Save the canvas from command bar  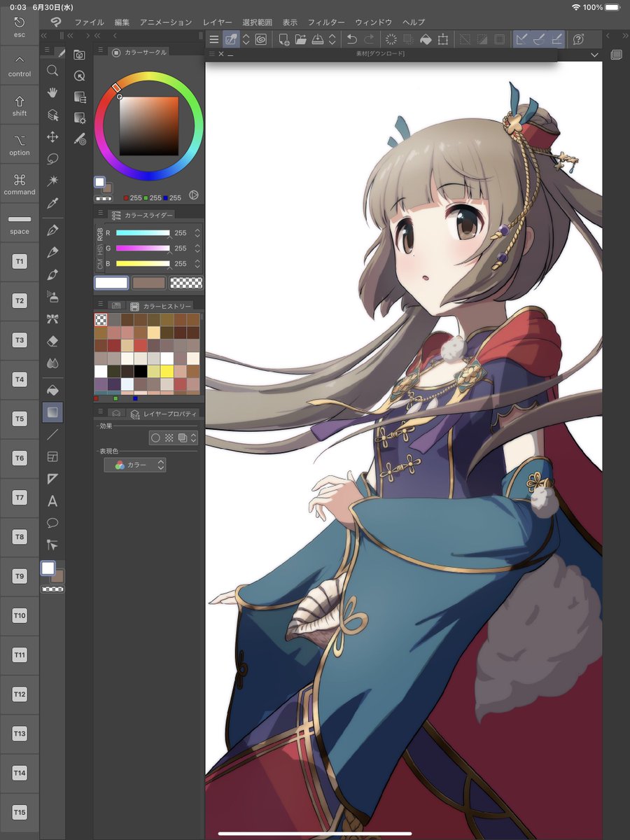[317, 39]
